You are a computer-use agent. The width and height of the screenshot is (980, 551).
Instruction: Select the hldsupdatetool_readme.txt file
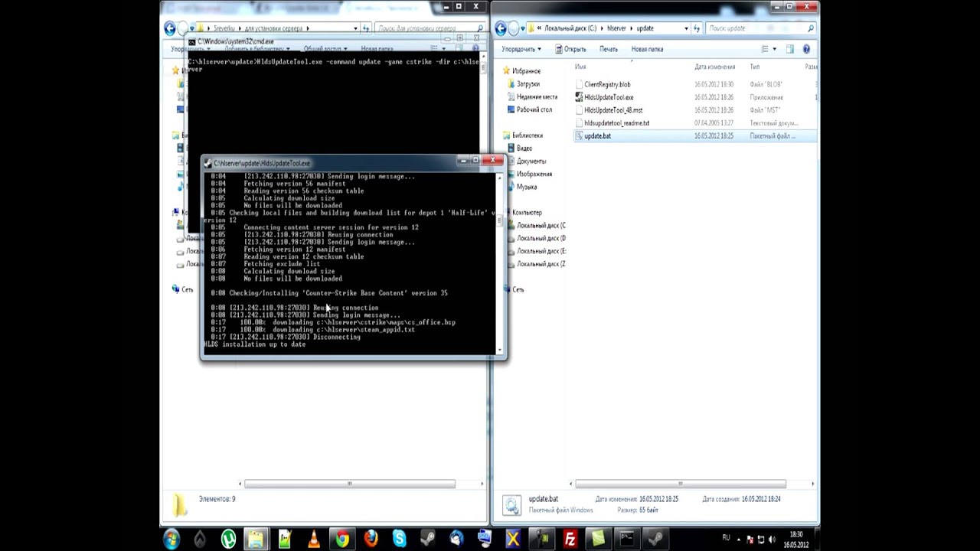tap(616, 123)
